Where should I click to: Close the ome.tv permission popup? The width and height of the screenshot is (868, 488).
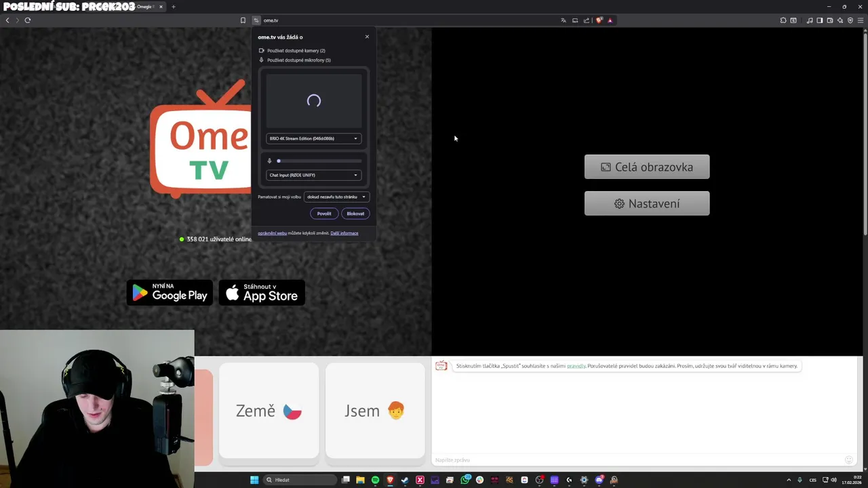point(367,37)
